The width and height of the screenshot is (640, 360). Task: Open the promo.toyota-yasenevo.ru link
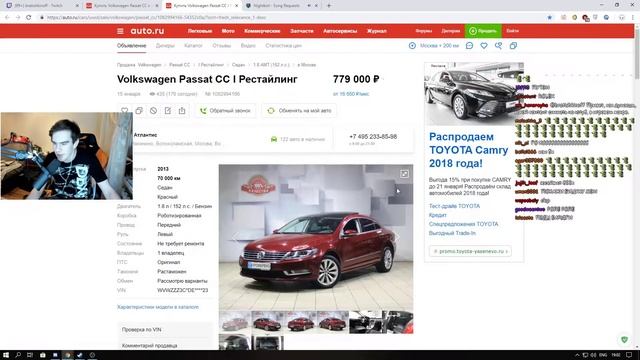tap(470, 251)
